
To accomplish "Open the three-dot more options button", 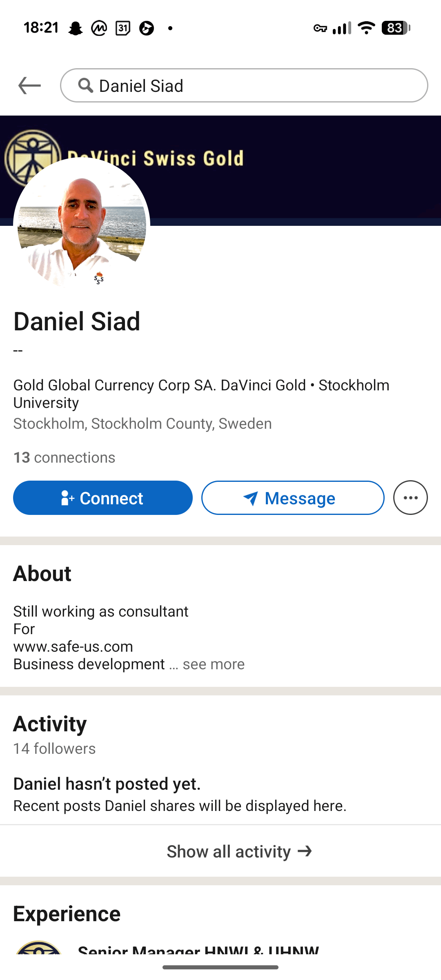I will click(x=410, y=498).
